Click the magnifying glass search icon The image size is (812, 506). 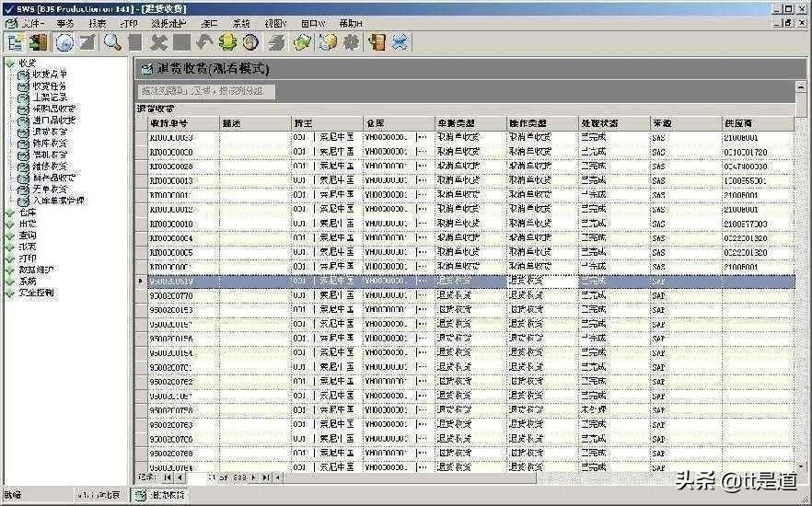[112, 42]
